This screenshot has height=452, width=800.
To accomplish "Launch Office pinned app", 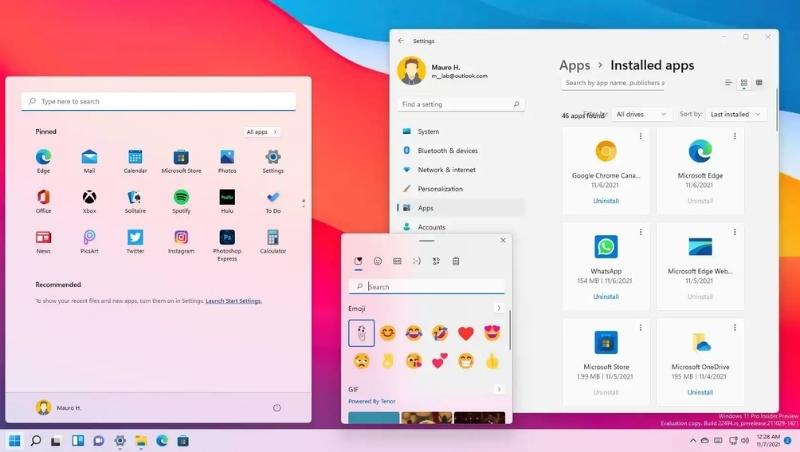I will (x=43, y=201).
